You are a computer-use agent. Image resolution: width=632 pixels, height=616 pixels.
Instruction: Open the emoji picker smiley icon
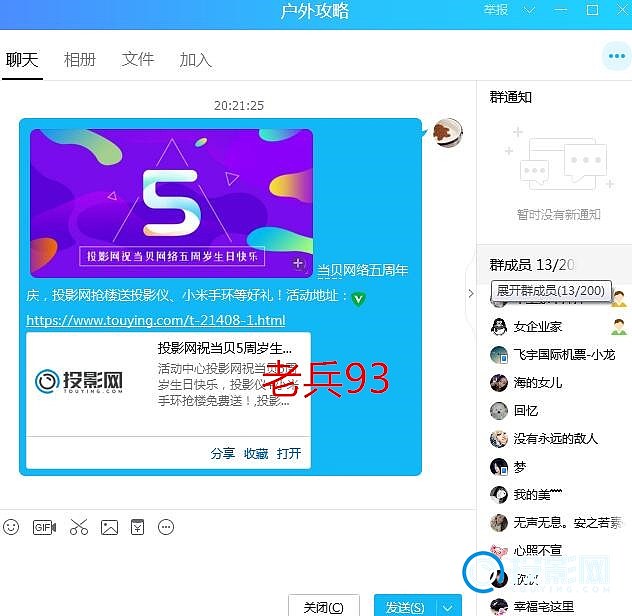[11, 527]
